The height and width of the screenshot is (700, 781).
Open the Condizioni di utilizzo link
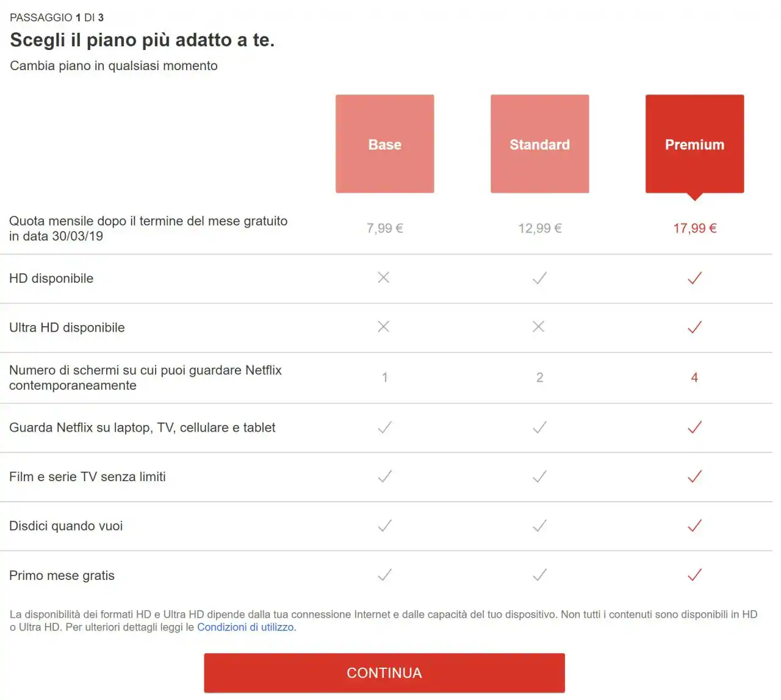[x=245, y=627]
